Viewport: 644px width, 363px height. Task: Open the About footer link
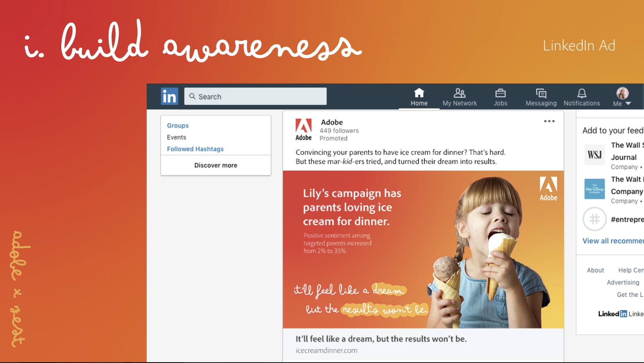(596, 270)
